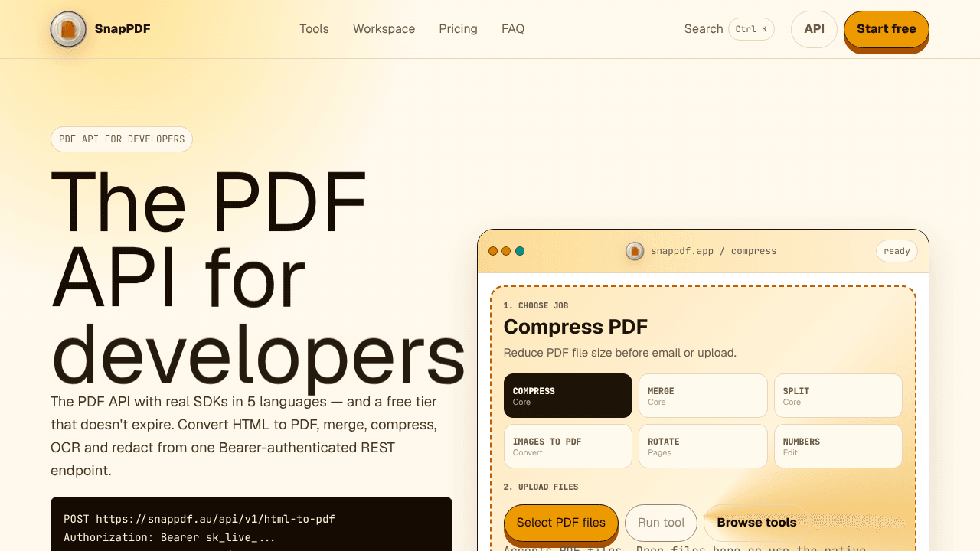Open Search with Ctrl K

[729, 29]
